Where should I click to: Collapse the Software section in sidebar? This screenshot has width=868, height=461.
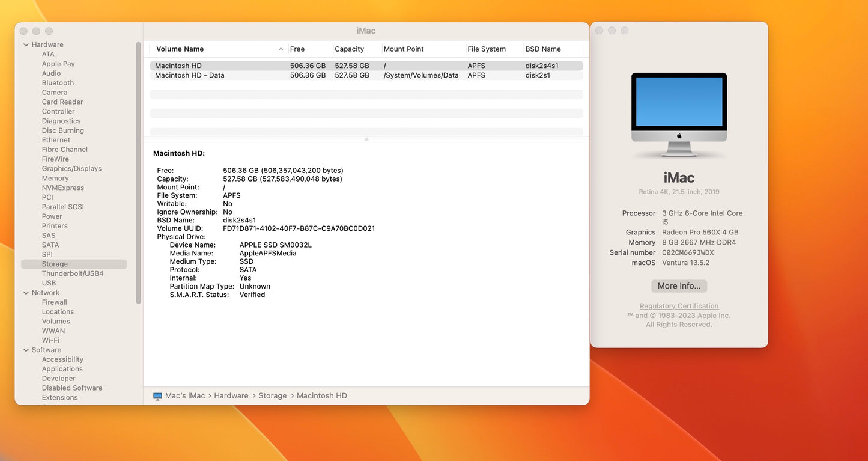point(26,350)
